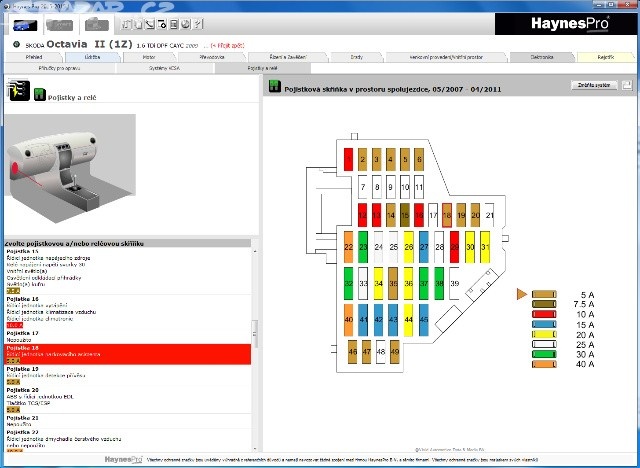This screenshot has height=468, width=640.
Task: Select green fuse 23 in the diagram
Action: pyautogui.click(x=363, y=247)
